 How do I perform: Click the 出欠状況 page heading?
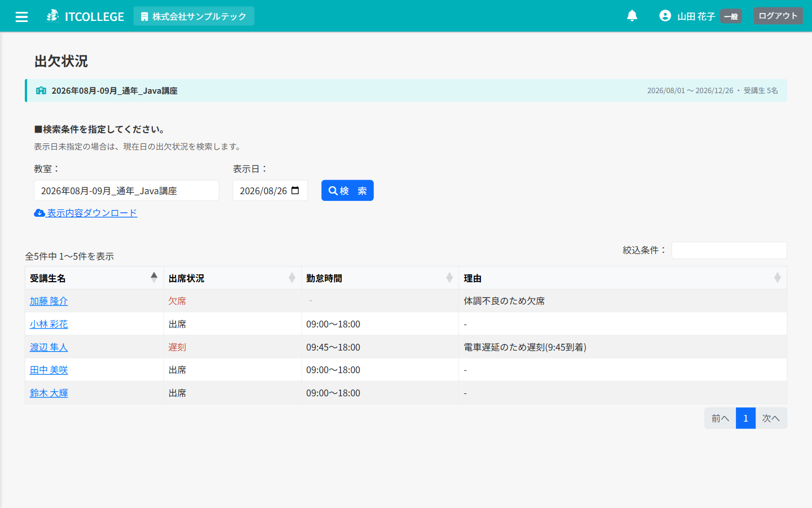coord(61,61)
